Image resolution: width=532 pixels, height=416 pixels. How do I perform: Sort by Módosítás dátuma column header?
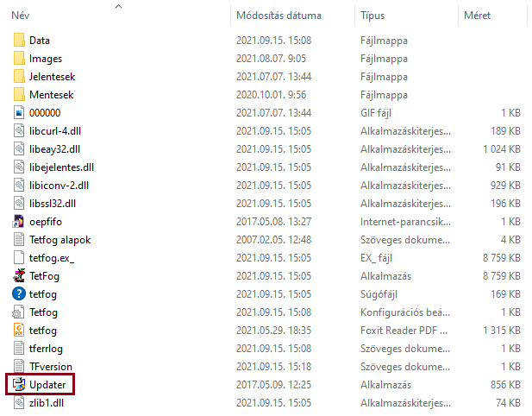click(279, 16)
